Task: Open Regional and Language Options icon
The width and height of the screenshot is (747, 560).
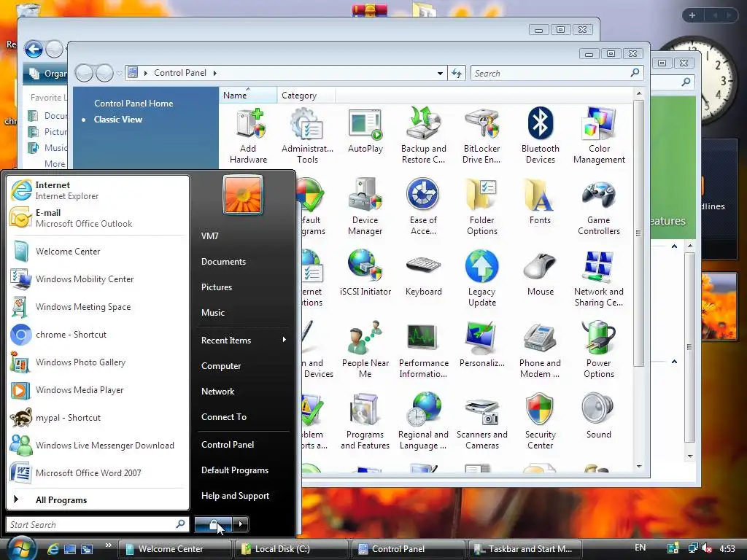Action: (x=424, y=421)
